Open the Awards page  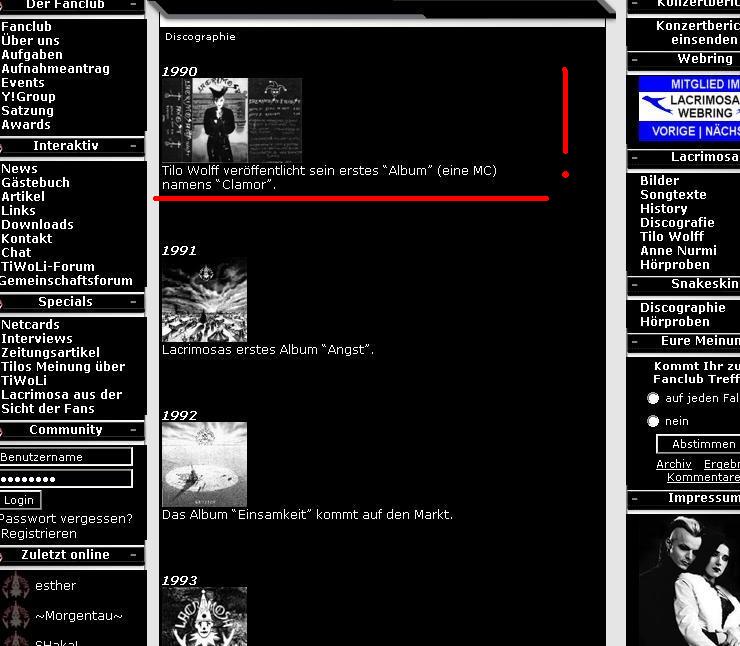[x=25, y=125]
